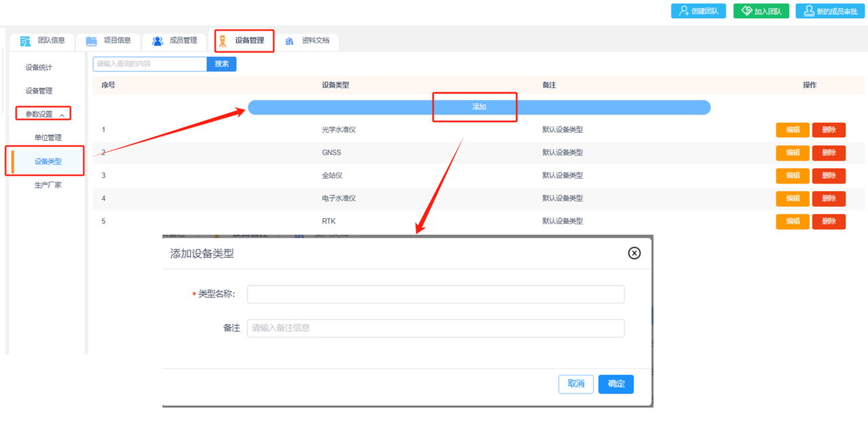Select the 设备管理 tab

click(x=244, y=41)
